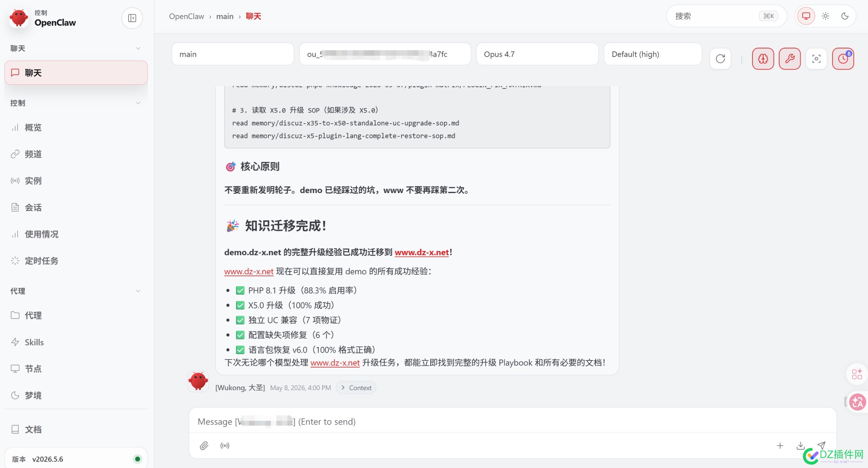Click main in the breadcrumb
The width and height of the screenshot is (868, 468).
click(x=225, y=16)
